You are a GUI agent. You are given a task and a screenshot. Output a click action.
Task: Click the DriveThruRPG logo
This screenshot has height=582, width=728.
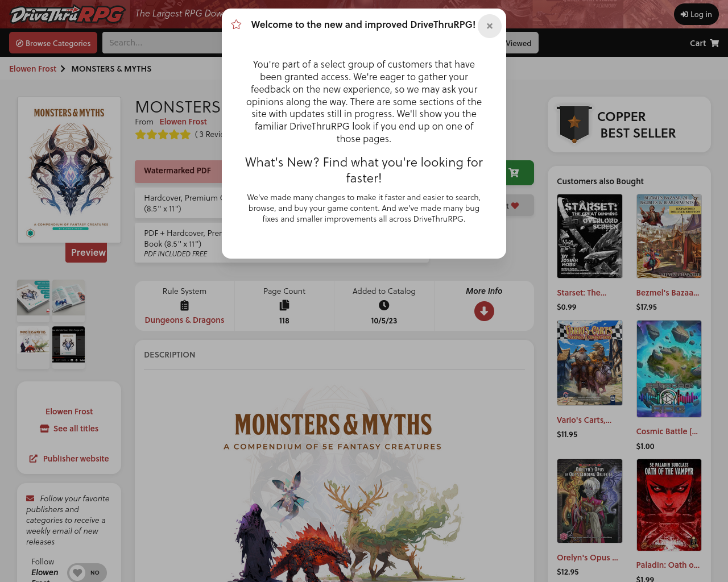[x=68, y=14]
